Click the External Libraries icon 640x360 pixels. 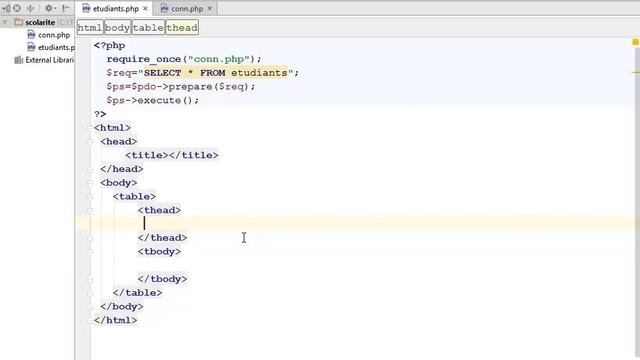[x=18, y=60]
